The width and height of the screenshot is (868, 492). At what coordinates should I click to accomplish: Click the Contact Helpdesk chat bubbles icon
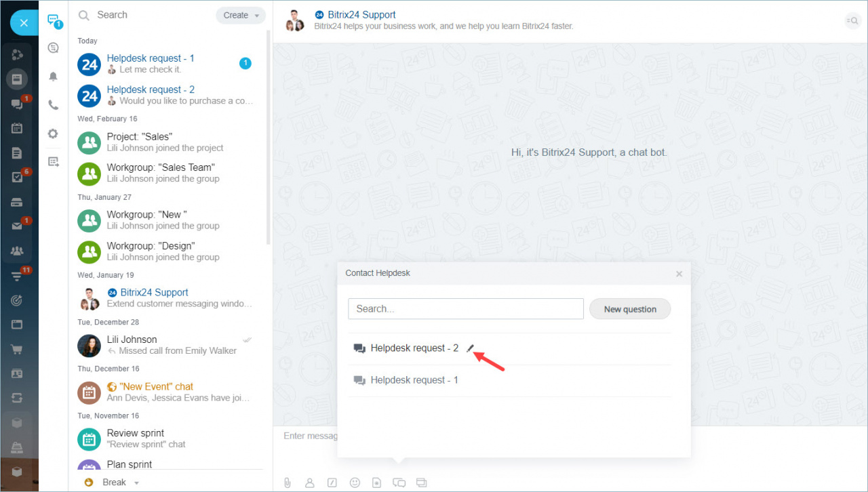(x=399, y=483)
